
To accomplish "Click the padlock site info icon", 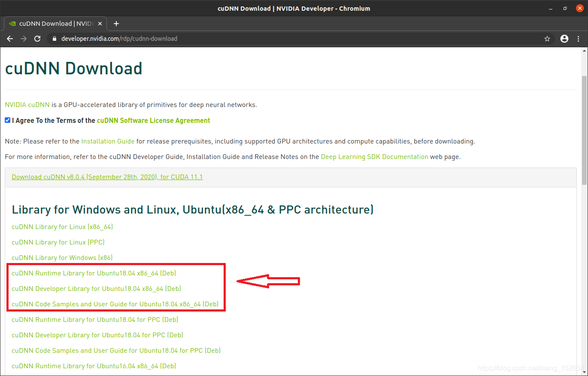I will [x=54, y=39].
